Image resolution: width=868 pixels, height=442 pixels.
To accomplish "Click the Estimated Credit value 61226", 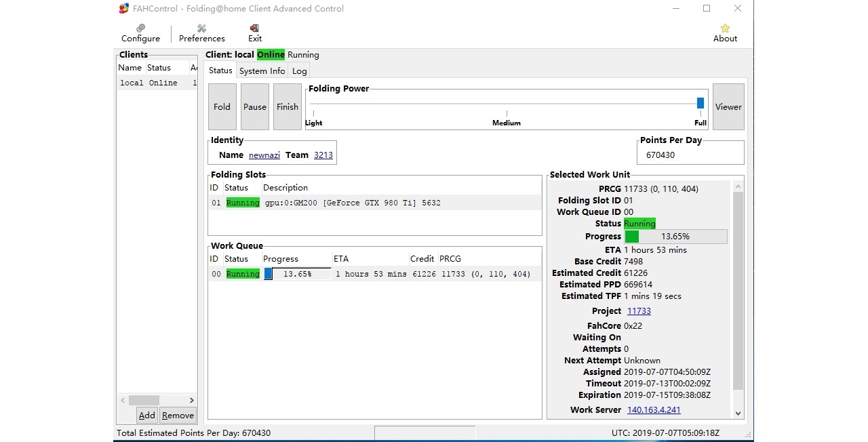I will point(636,273).
